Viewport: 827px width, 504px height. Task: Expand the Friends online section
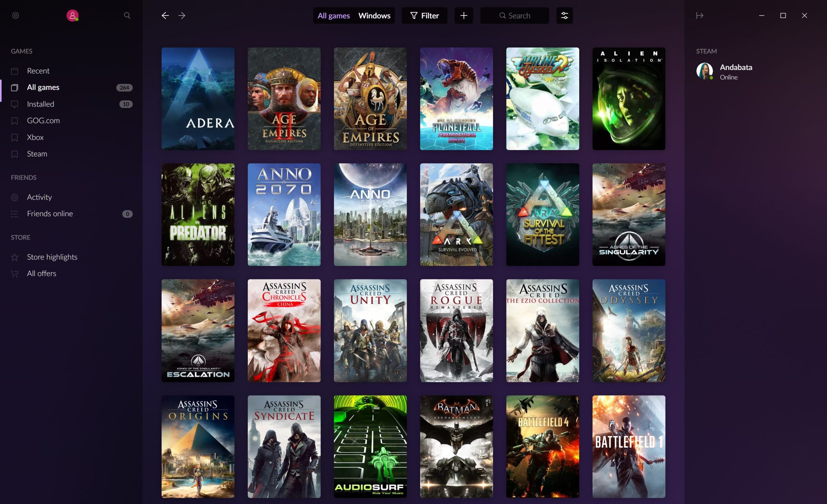[x=50, y=213]
